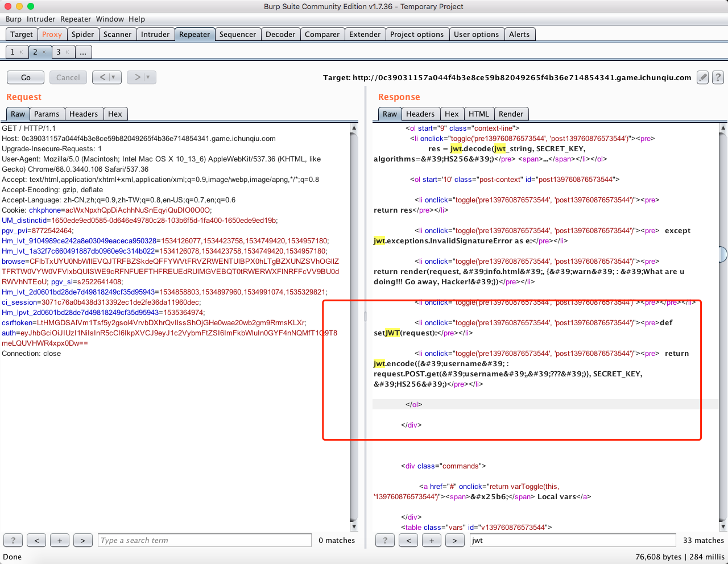Open the Help menu

pyautogui.click(x=136, y=19)
